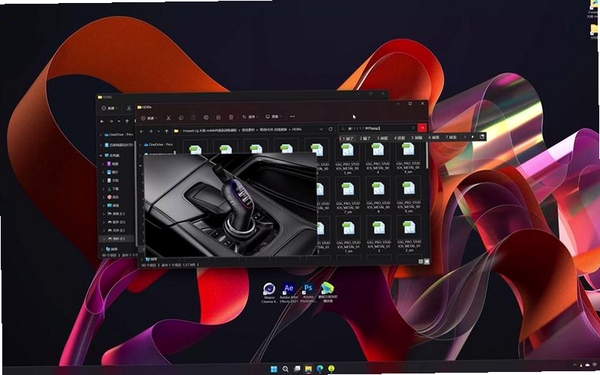Select OneDrive - Pers in back window sidebar

[x=118, y=135]
